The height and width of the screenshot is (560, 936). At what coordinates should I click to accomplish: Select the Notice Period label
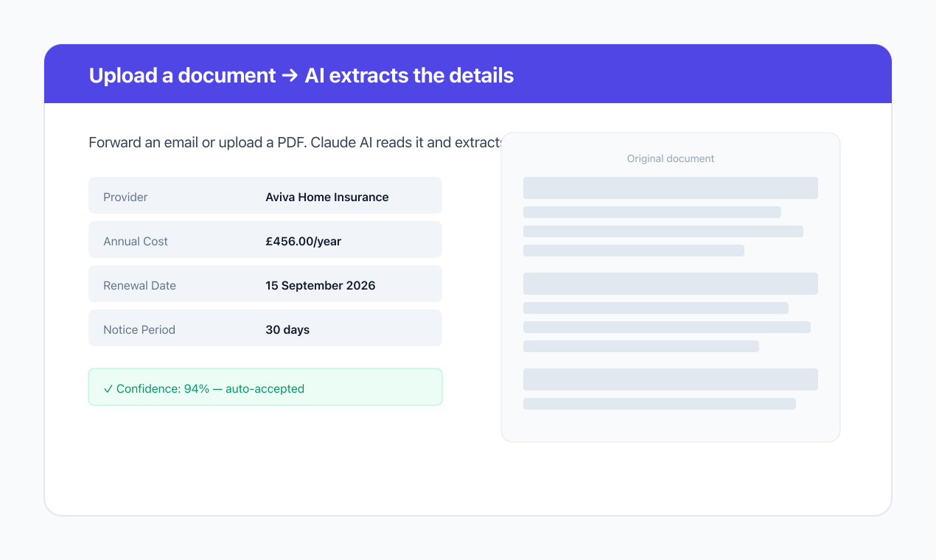(x=139, y=329)
